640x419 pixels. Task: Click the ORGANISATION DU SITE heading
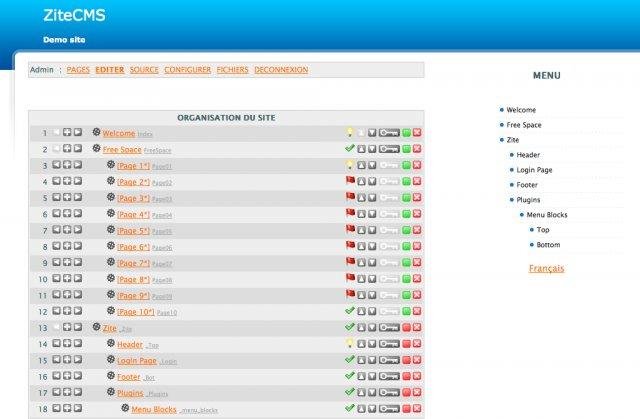(226, 118)
